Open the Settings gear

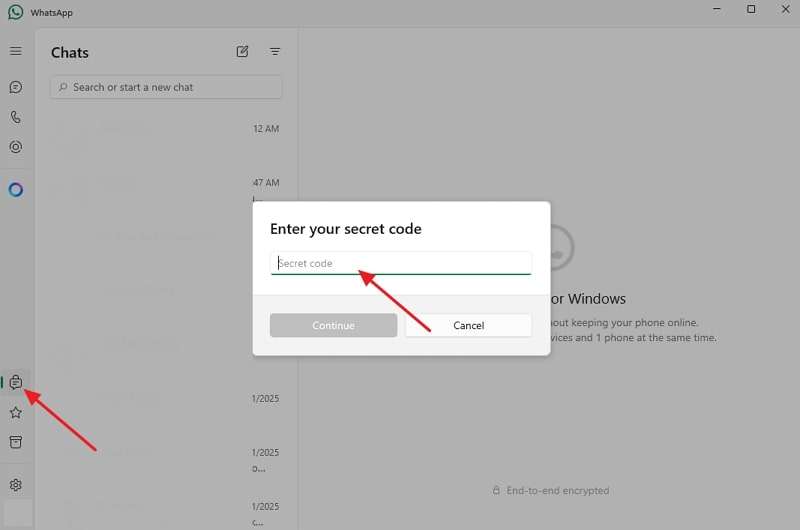(15, 485)
